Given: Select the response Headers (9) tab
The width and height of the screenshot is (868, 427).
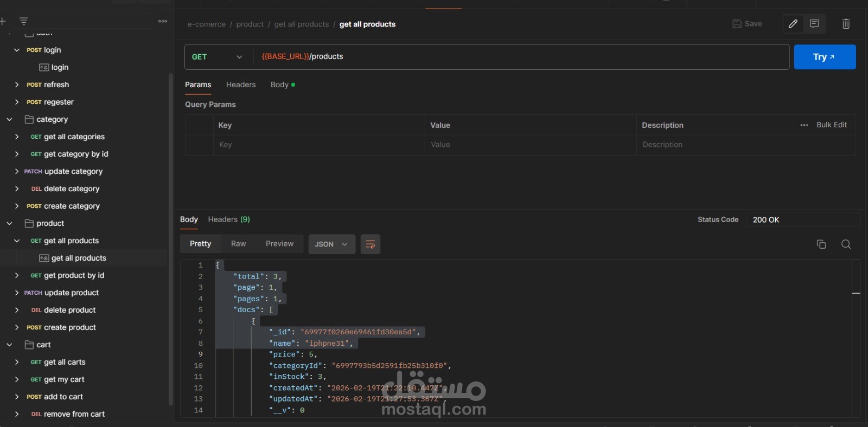Looking at the screenshot, I should click(x=229, y=219).
